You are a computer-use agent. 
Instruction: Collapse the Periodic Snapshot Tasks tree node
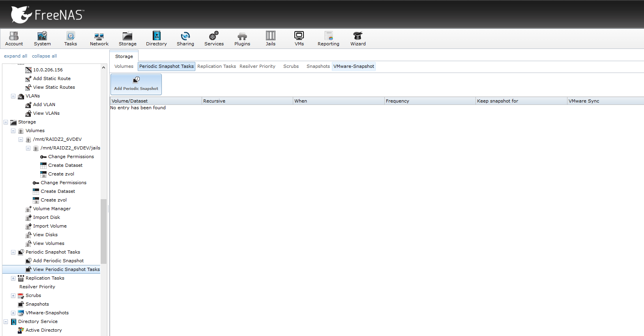tap(13, 252)
